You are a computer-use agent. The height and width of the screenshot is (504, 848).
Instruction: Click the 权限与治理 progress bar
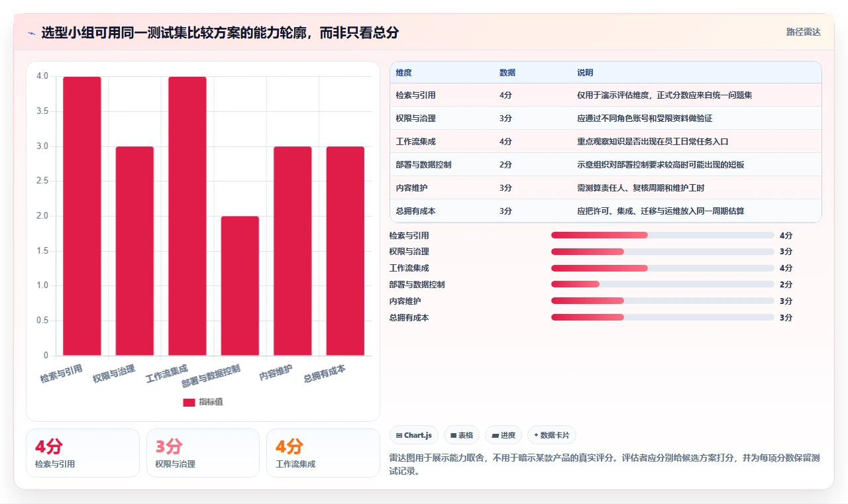coord(662,252)
